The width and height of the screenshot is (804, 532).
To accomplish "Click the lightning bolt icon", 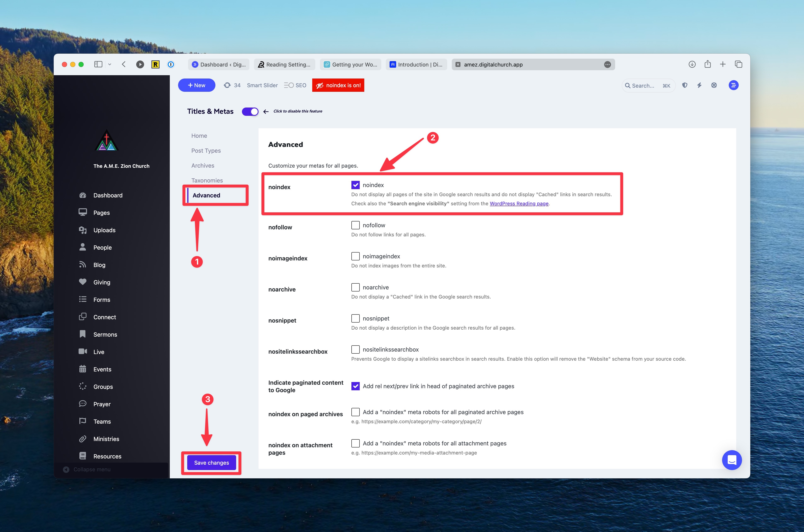I will pyautogui.click(x=700, y=85).
